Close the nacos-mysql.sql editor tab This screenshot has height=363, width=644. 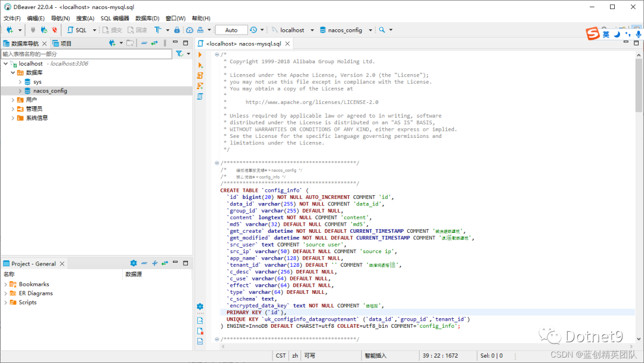(287, 44)
